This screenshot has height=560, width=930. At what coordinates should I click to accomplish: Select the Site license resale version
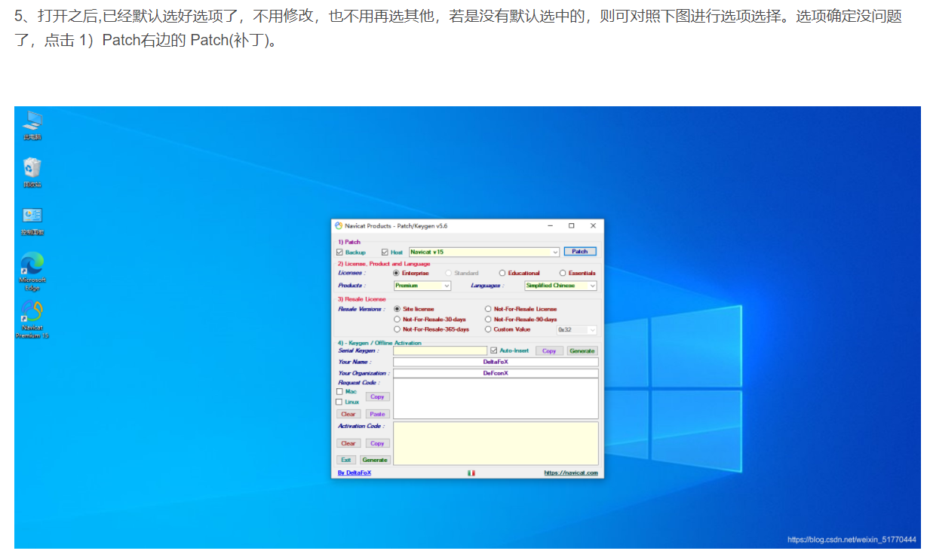click(397, 309)
